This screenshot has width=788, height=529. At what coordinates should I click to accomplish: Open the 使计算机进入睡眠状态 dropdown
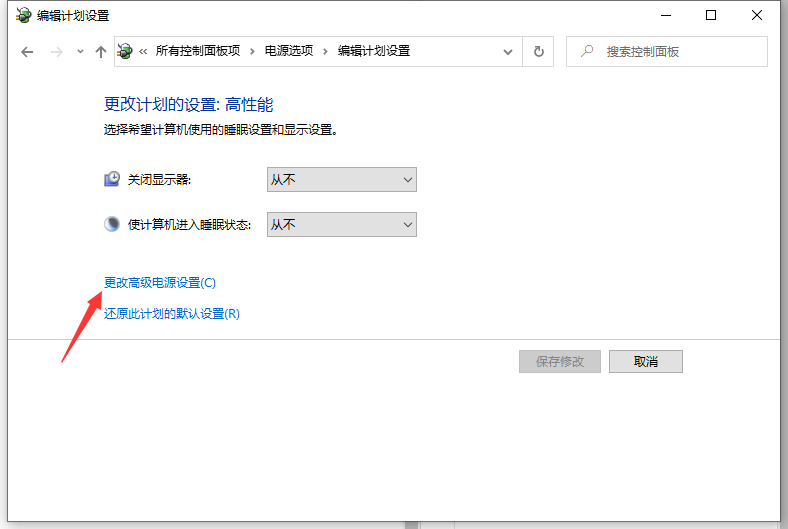click(341, 225)
